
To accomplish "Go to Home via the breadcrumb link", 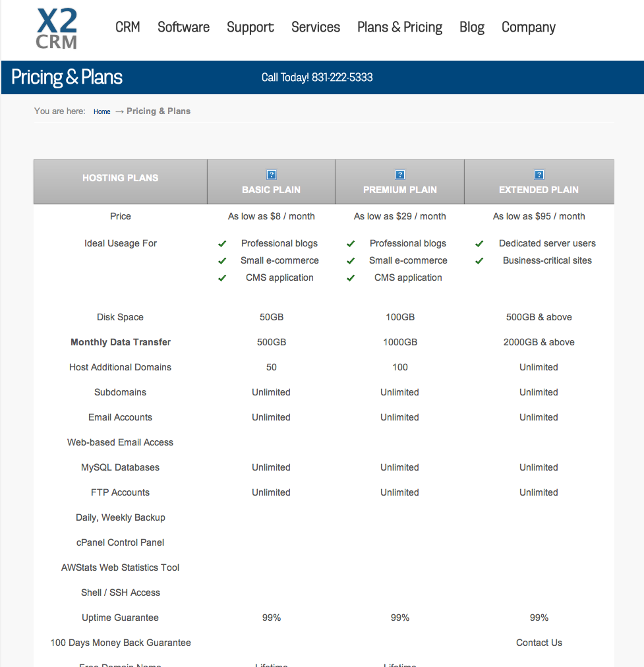I will click(x=102, y=111).
